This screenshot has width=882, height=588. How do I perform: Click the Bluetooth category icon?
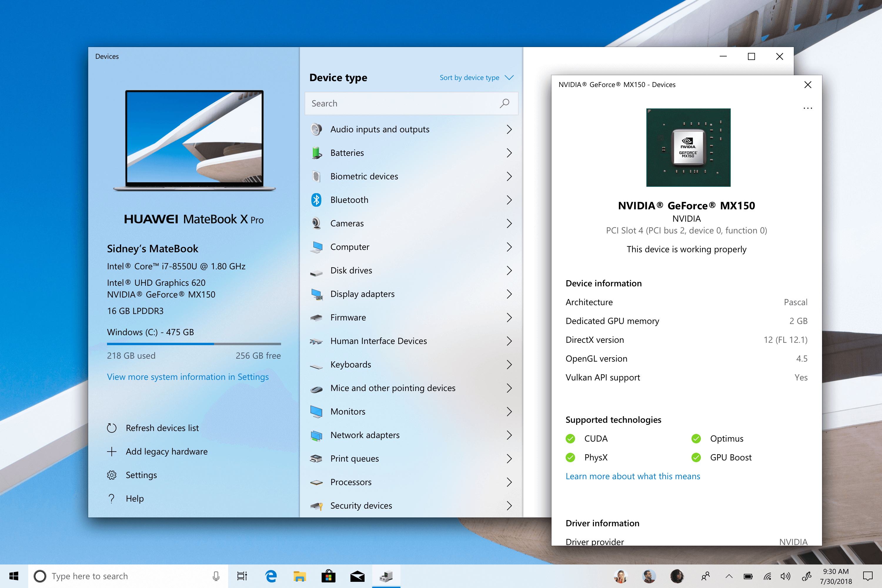[317, 200]
